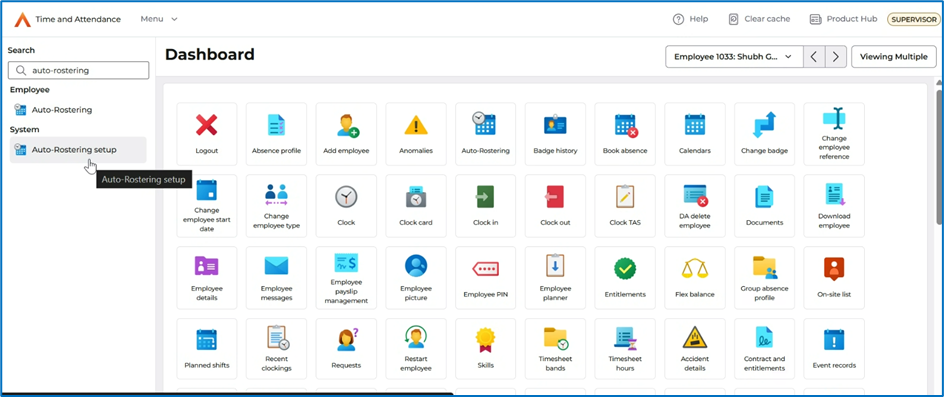Open the Event records tile
Viewport: 944px width, 397px height.
coord(834,349)
